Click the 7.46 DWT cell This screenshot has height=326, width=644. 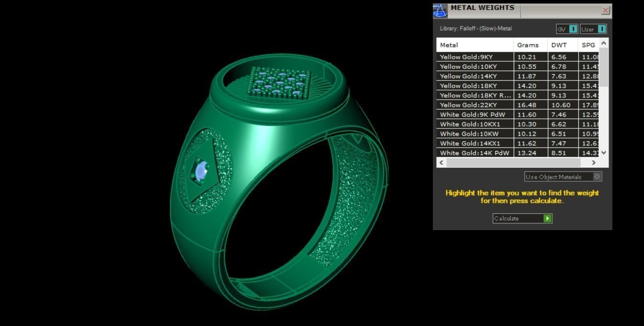point(563,115)
